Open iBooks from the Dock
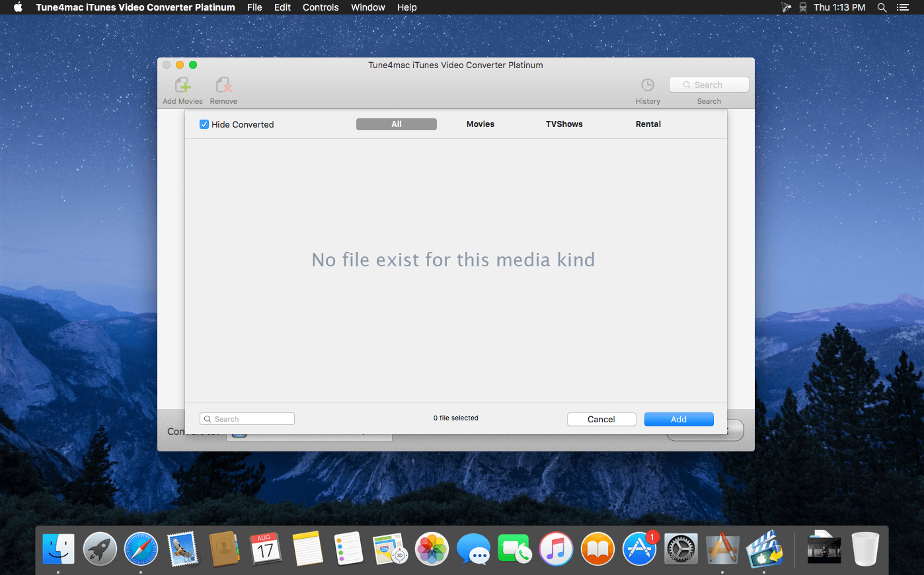 [597, 549]
